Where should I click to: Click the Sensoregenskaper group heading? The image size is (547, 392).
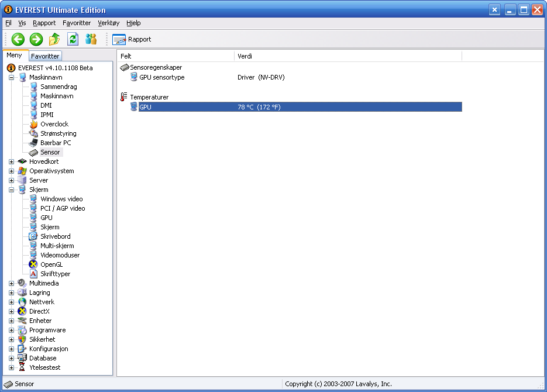156,67
